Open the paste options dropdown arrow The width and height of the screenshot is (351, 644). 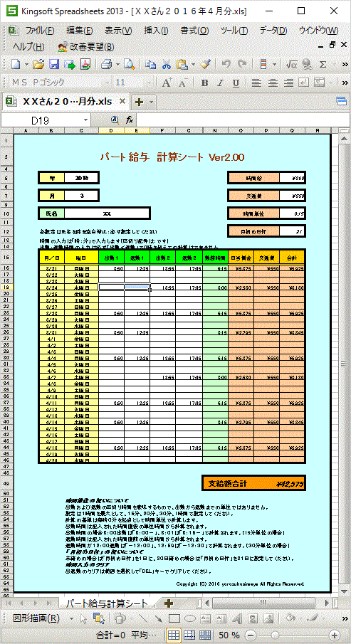click(x=193, y=65)
